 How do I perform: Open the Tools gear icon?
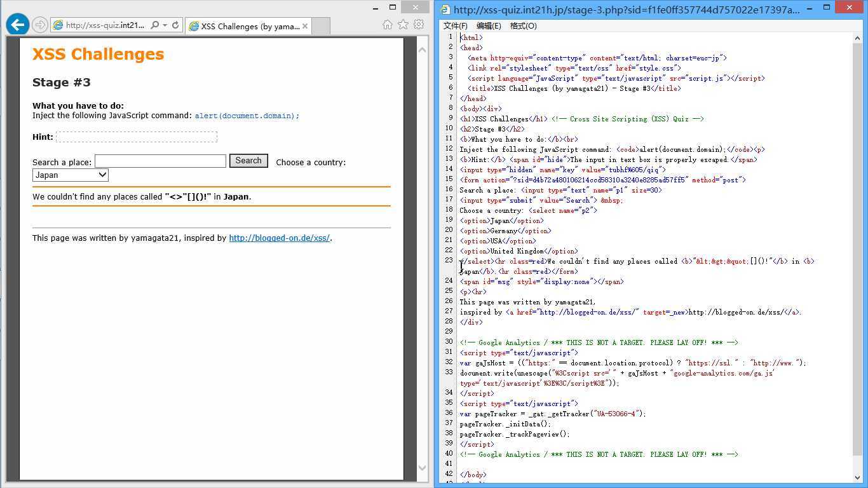(x=419, y=25)
